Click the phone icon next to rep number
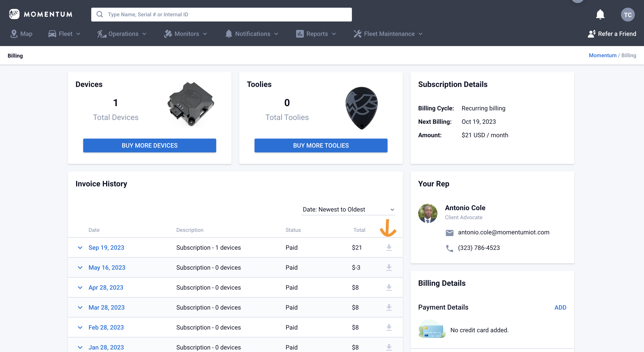Viewport: 644px width, 352px height. click(x=449, y=248)
